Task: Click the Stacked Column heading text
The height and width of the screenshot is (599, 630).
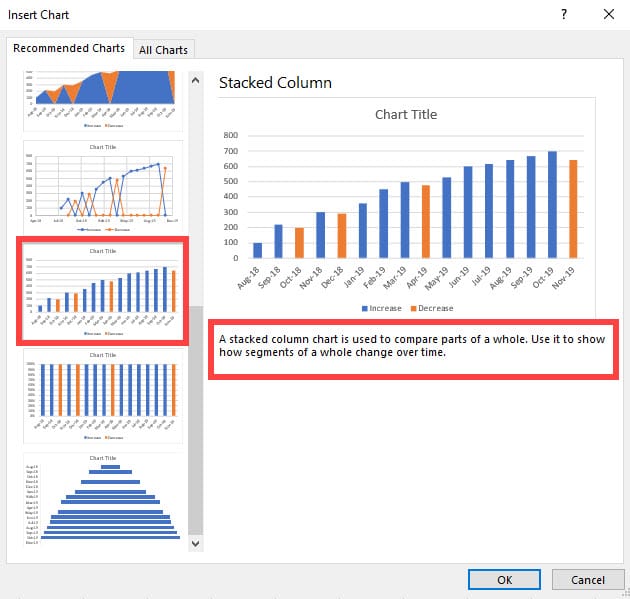Action: (275, 82)
